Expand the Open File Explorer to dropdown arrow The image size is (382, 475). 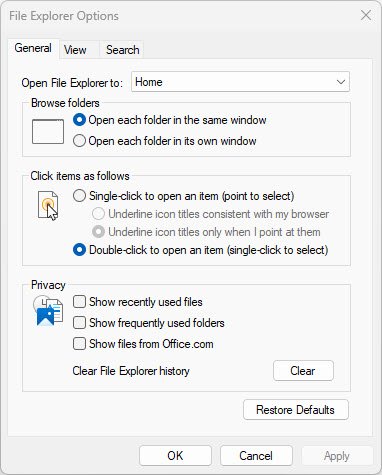point(341,82)
